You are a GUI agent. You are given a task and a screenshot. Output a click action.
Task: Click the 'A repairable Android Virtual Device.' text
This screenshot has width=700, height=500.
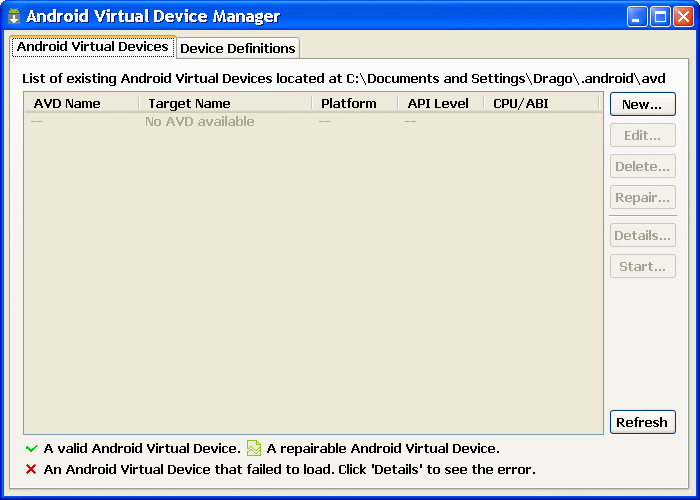click(x=383, y=448)
